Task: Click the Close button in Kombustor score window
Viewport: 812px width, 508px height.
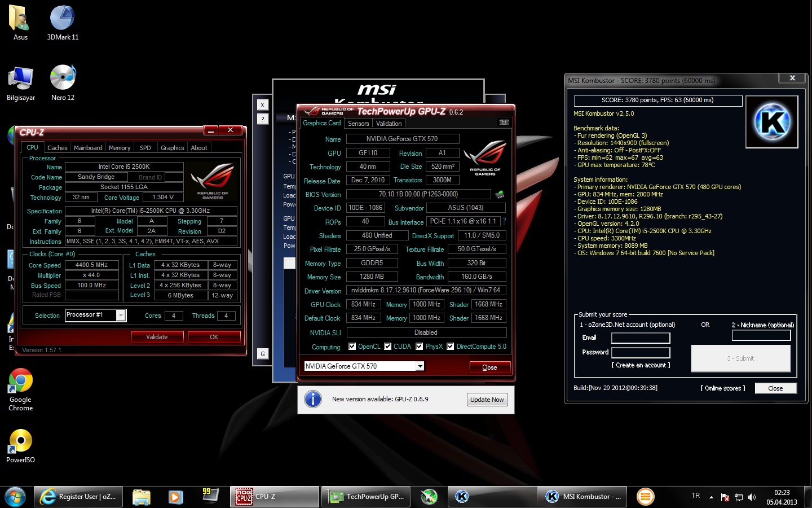Action: pyautogui.click(x=776, y=388)
